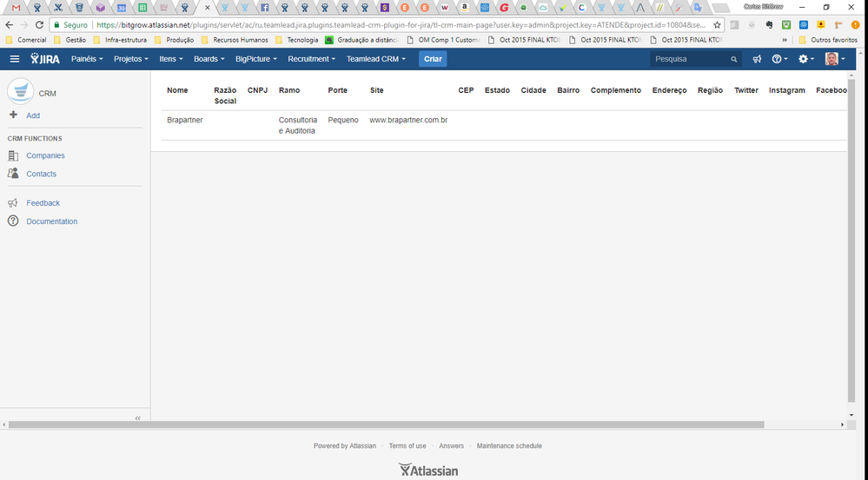Show hidden bookmarks with the » chevron

point(785,40)
